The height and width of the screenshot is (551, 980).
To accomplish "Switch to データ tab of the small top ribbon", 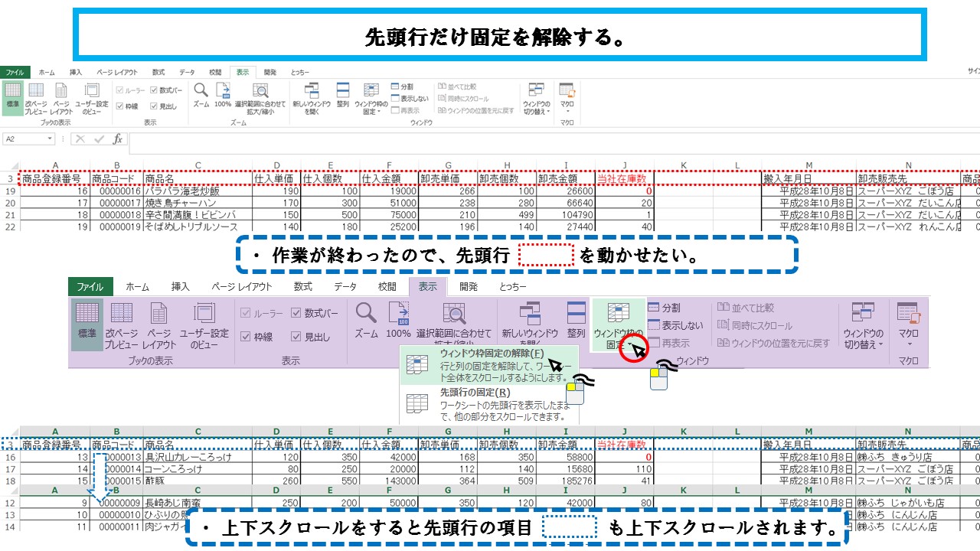I will coord(187,72).
